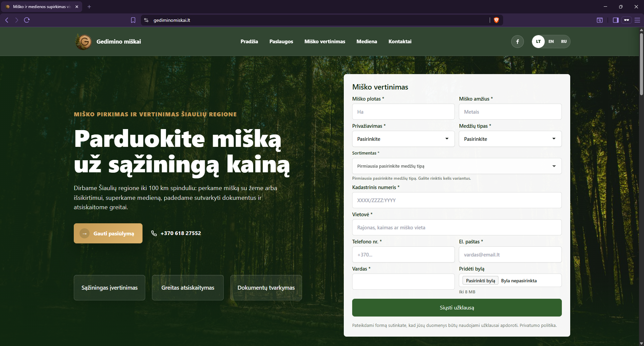Switch the language to EN
This screenshot has width=644, height=346.
551,42
